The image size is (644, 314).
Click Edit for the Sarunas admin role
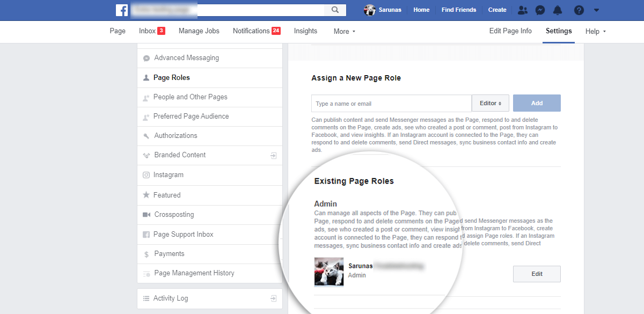click(537, 274)
